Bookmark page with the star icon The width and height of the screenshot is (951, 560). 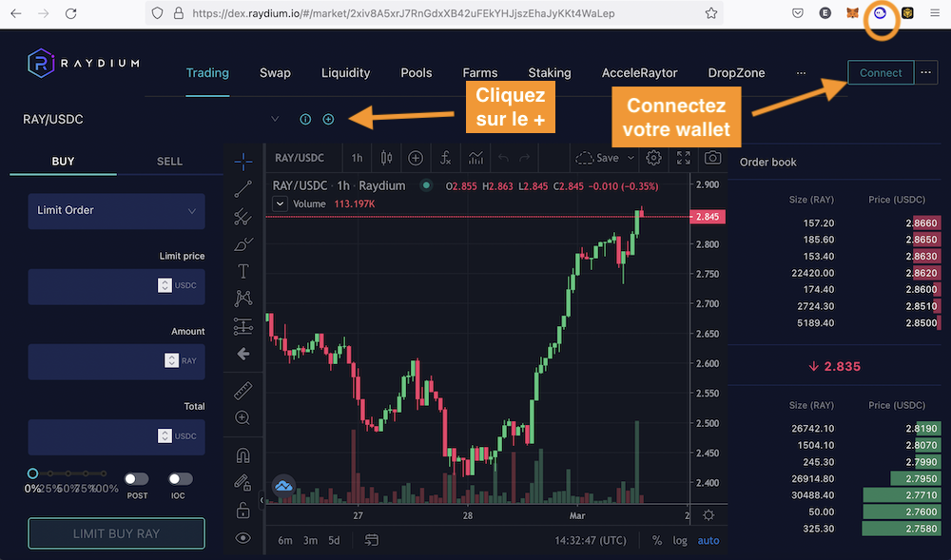pos(710,13)
